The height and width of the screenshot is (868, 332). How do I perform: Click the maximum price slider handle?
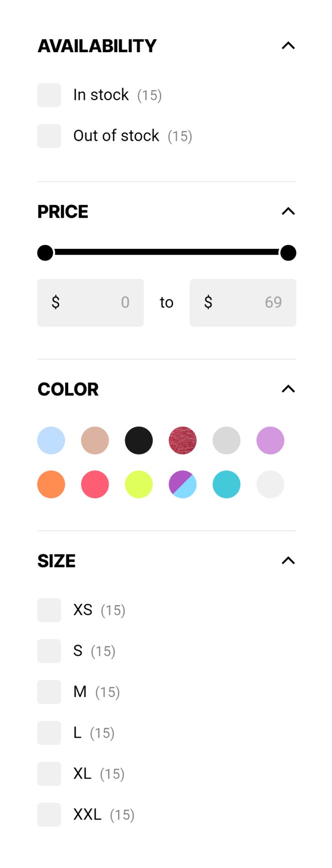tap(288, 253)
